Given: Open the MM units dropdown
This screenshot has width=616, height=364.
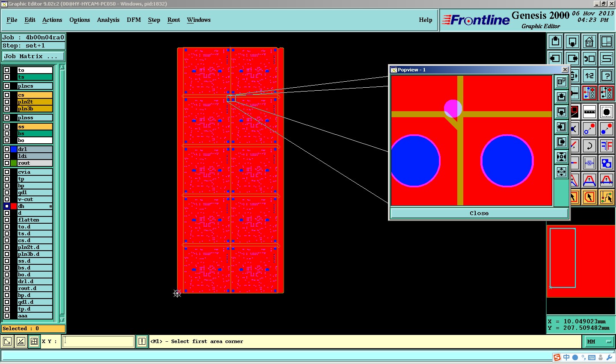Looking at the screenshot, I should (599, 341).
